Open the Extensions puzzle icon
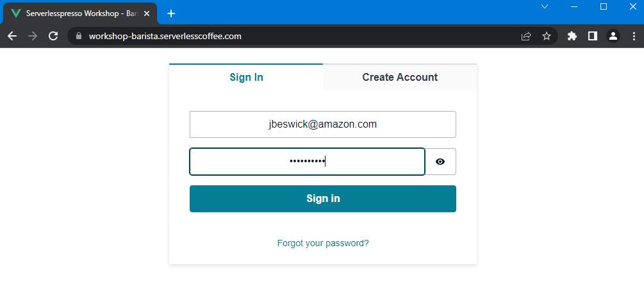644x286 pixels. [572, 36]
